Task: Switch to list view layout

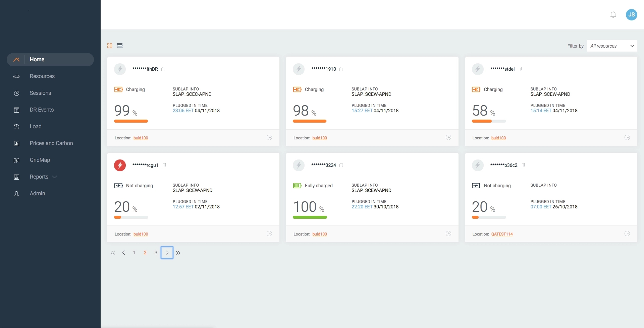Action: 120,46
